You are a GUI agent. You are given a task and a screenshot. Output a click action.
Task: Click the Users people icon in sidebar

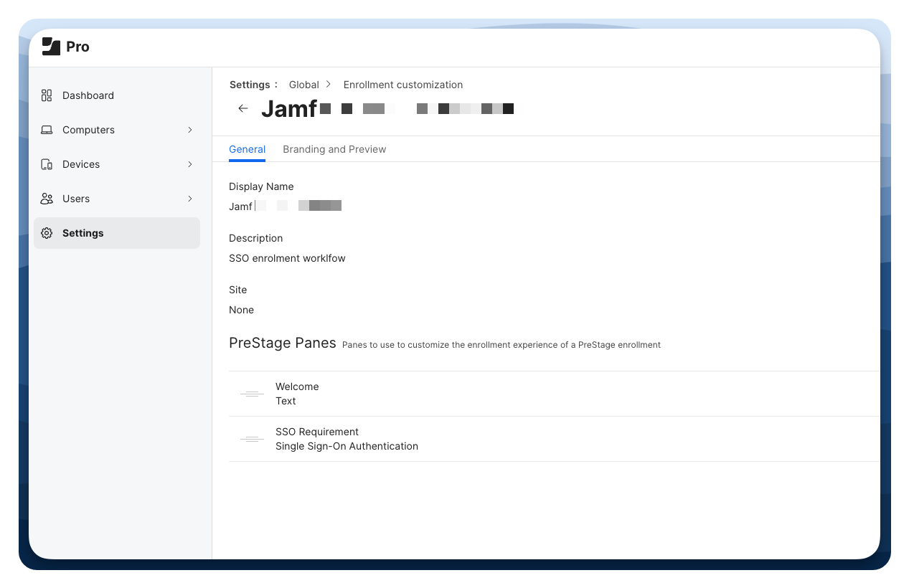point(47,199)
